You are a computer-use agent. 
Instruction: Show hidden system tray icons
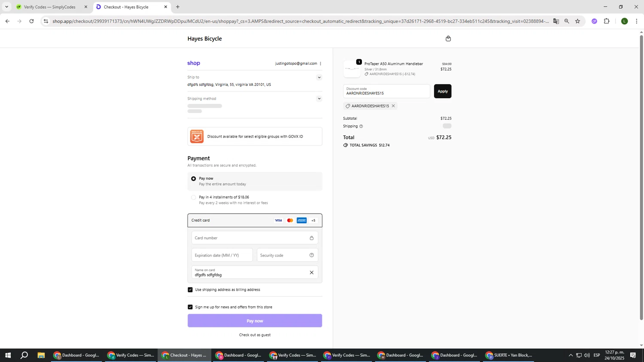pyautogui.click(x=571, y=355)
